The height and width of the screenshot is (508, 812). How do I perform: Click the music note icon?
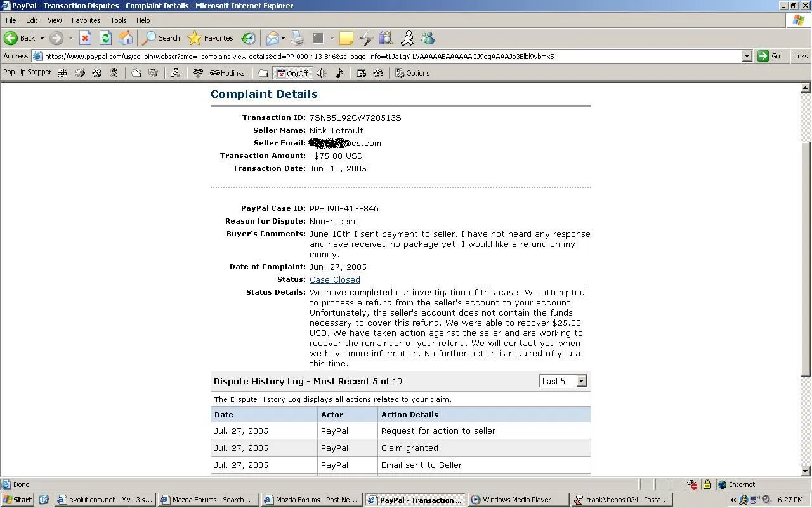339,73
